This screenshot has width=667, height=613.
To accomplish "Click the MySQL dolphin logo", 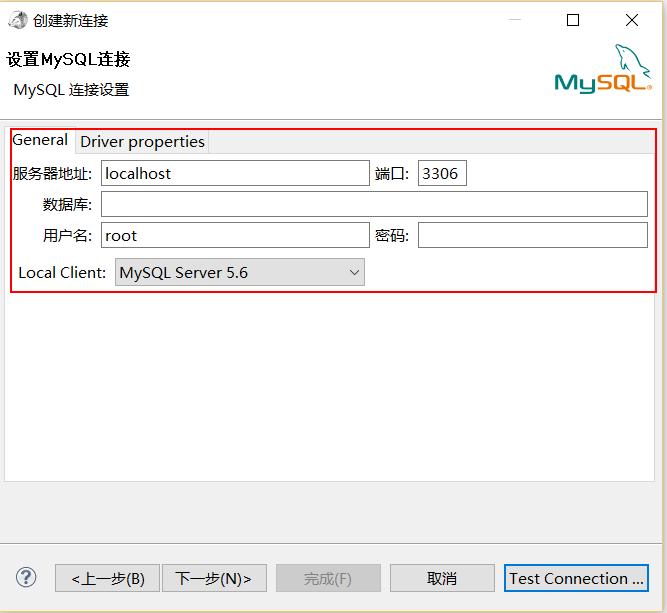I will [603, 68].
